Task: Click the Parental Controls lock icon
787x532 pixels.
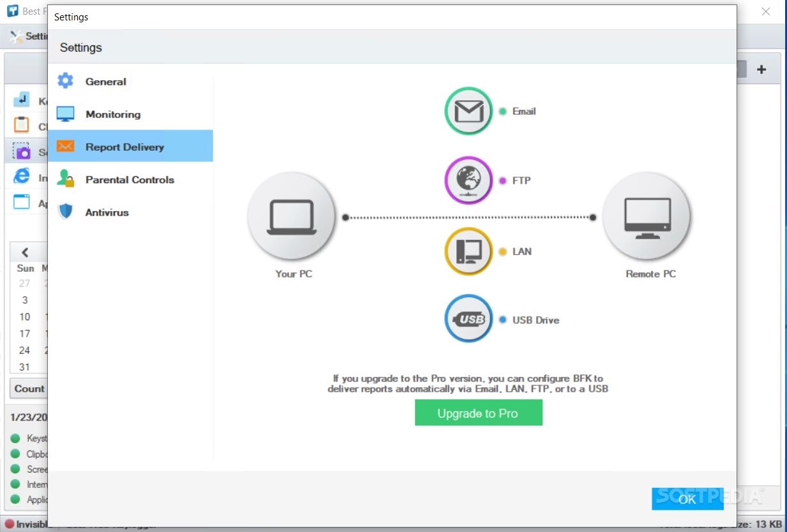Action: tap(65, 178)
